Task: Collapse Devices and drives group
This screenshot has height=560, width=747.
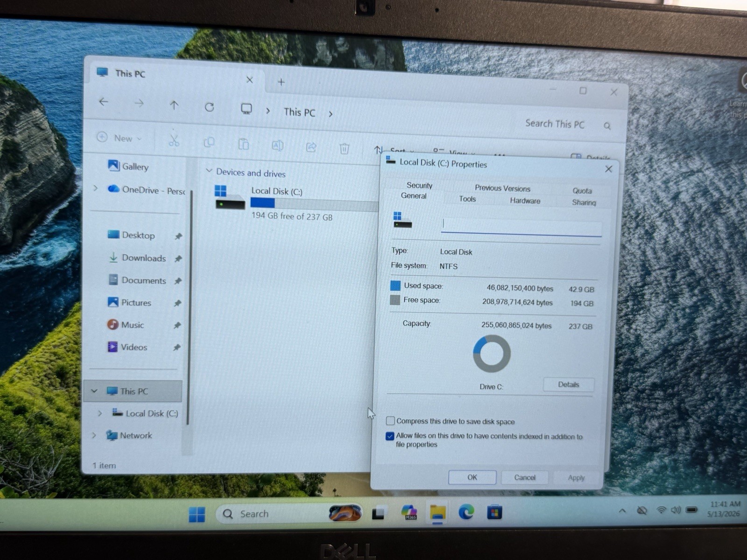Action: (209, 171)
